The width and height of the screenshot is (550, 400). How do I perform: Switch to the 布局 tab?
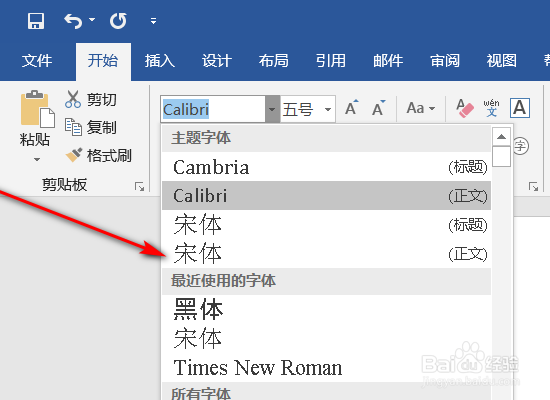[x=274, y=61]
